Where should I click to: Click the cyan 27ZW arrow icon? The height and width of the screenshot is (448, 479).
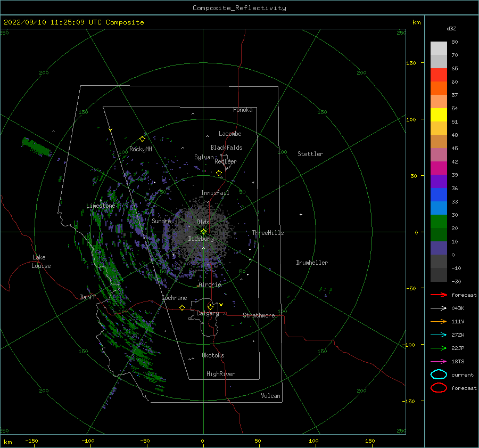point(439,335)
